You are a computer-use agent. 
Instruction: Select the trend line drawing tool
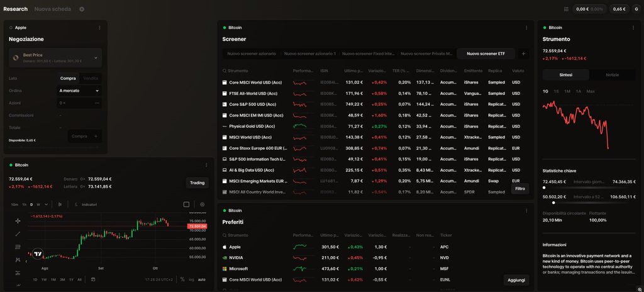(x=18, y=233)
